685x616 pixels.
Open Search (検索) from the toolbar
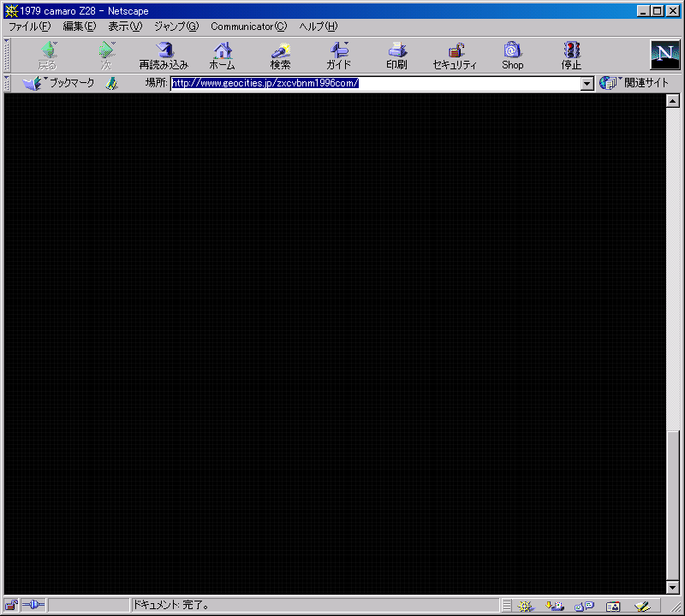280,56
